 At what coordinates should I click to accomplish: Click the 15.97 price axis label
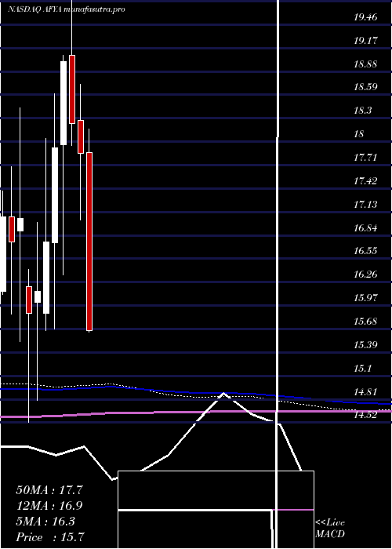point(365,297)
